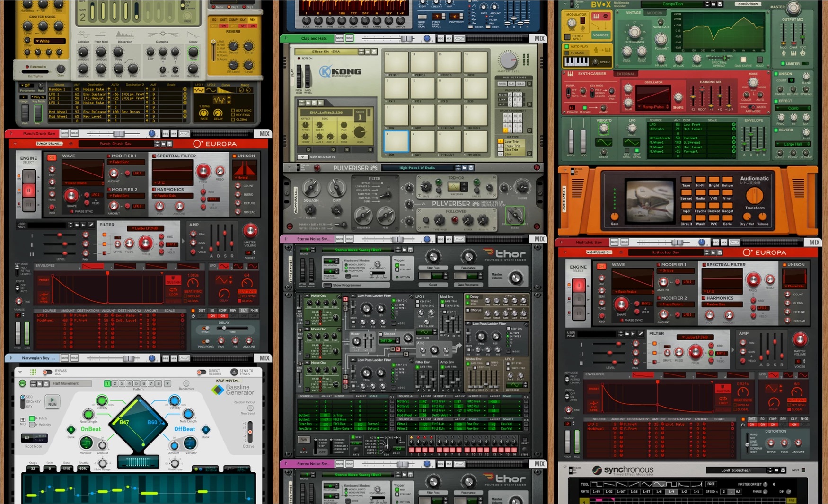Image resolution: width=828 pixels, height=504 pixels.
Task: Switch to DIST effect tab on Nightclub Saw
Action: click(x=752, y=419)
